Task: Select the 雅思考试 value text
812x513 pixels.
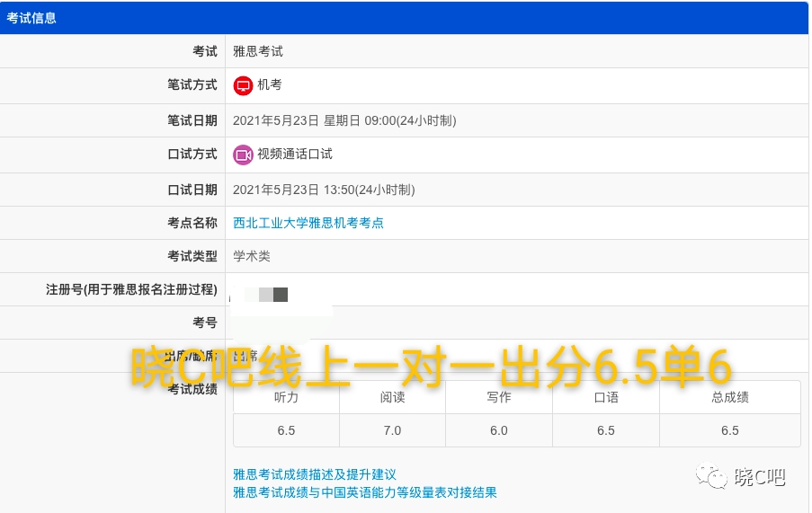Action: 258,51
